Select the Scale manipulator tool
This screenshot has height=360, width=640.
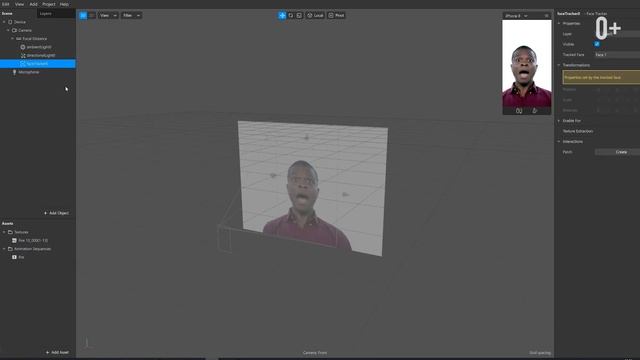tap(299, 16)
